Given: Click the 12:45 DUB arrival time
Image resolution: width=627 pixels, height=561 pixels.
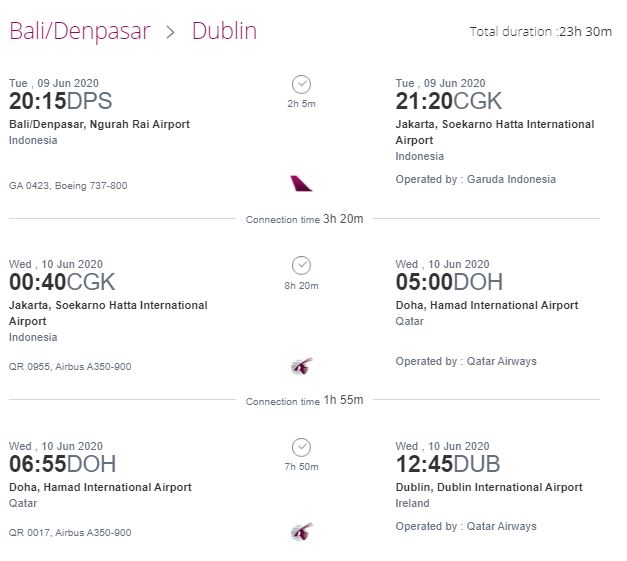Looking at the screenshot, I should tap(448, 464).
